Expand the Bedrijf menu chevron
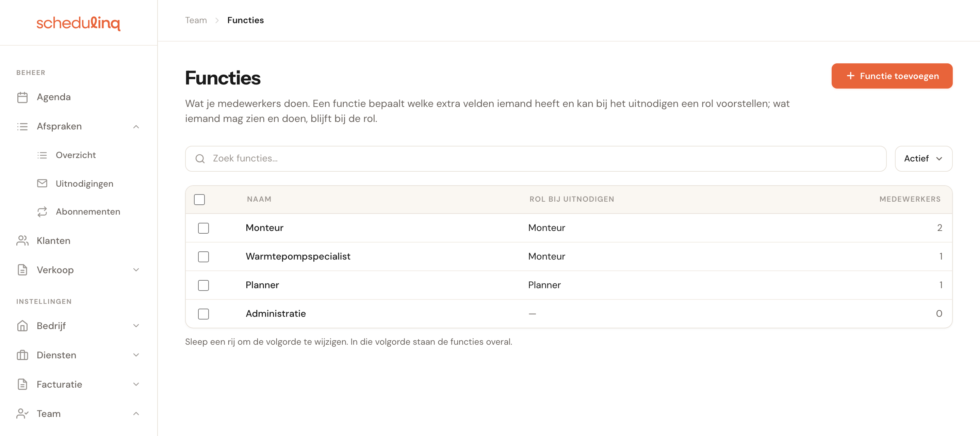Screen dimensions: 980x436 pos(136,326)
